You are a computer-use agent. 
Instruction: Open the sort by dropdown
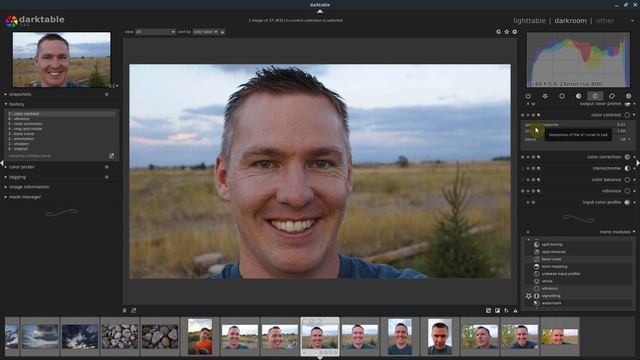[x=205, y=32]
